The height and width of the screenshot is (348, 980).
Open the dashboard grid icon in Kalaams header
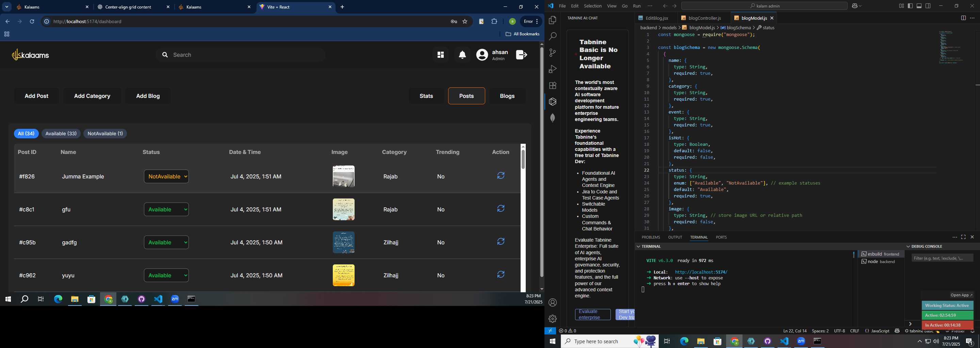click(441, 55)
